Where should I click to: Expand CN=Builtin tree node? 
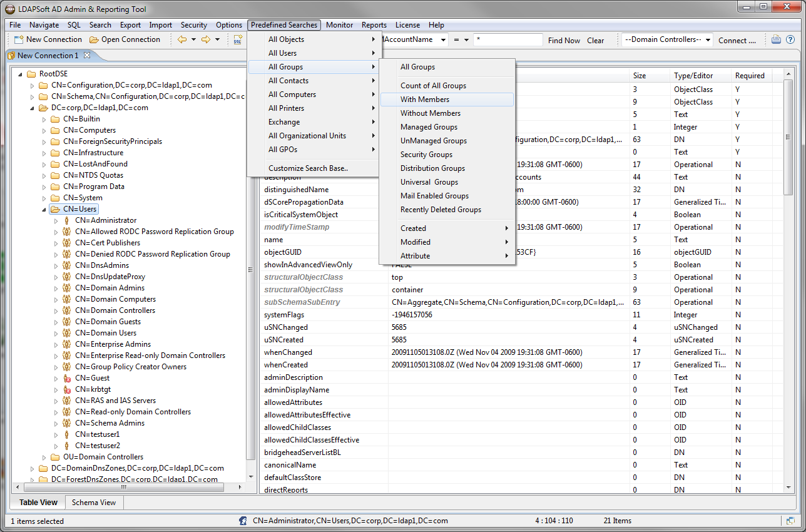click(x=44, y=119)
